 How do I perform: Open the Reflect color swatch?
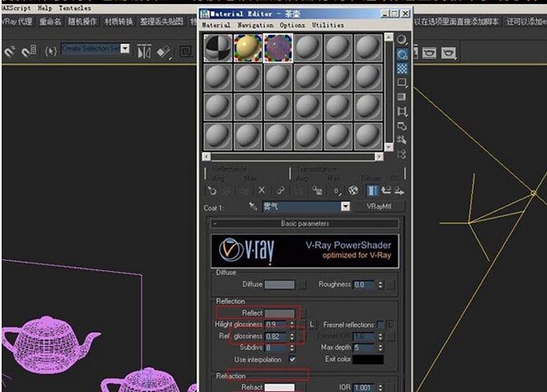point(280,313)
